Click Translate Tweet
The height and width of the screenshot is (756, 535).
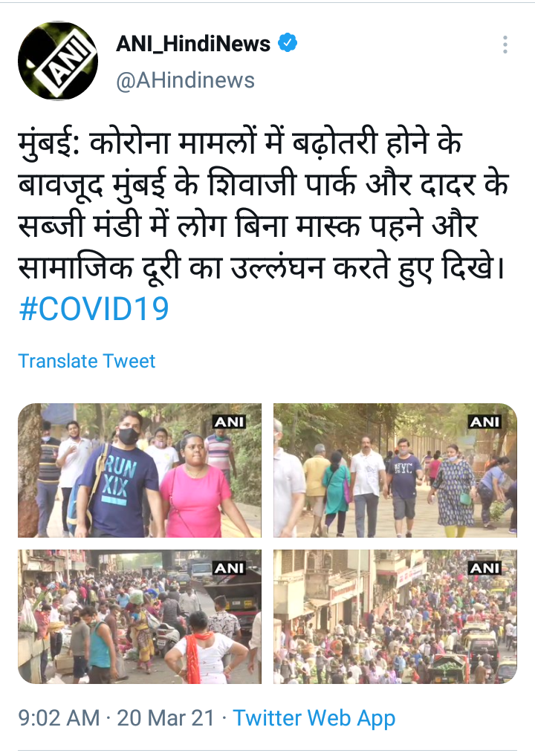(87, 361)
